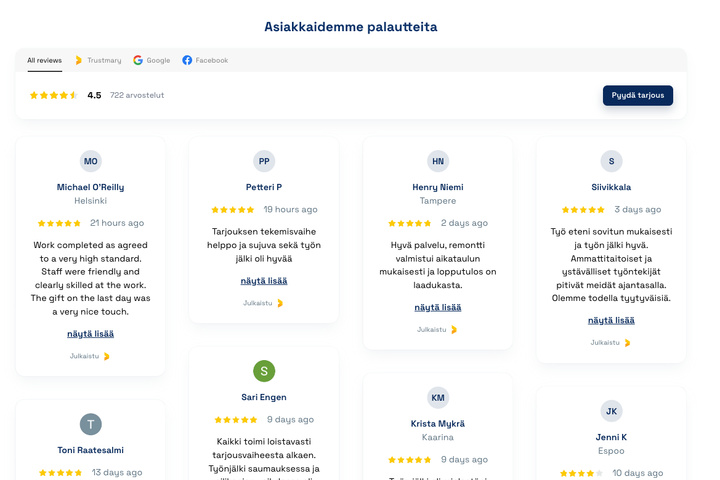720x480 pixels.
Task: Select the All reviews tab
Action: [x=44, y=60]
